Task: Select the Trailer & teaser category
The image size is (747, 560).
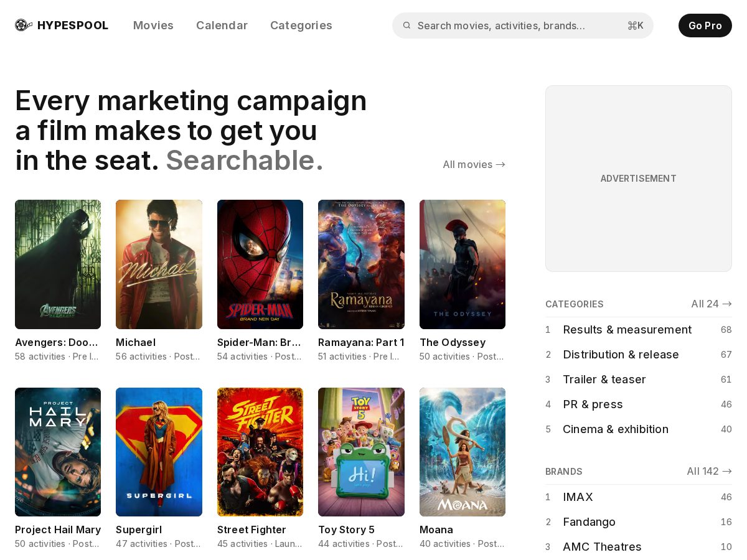Action: [x=639, y=380]
